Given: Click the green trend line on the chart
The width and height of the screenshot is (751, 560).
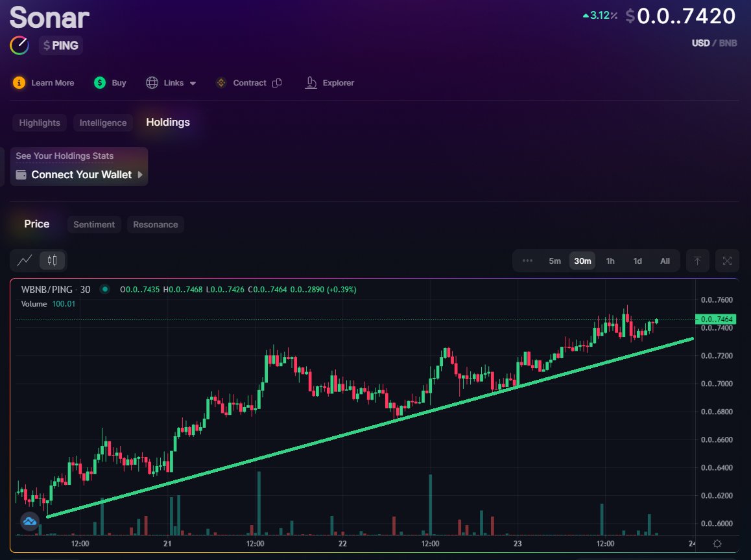Looking at the screenshot, I should [x=370, y=427].
